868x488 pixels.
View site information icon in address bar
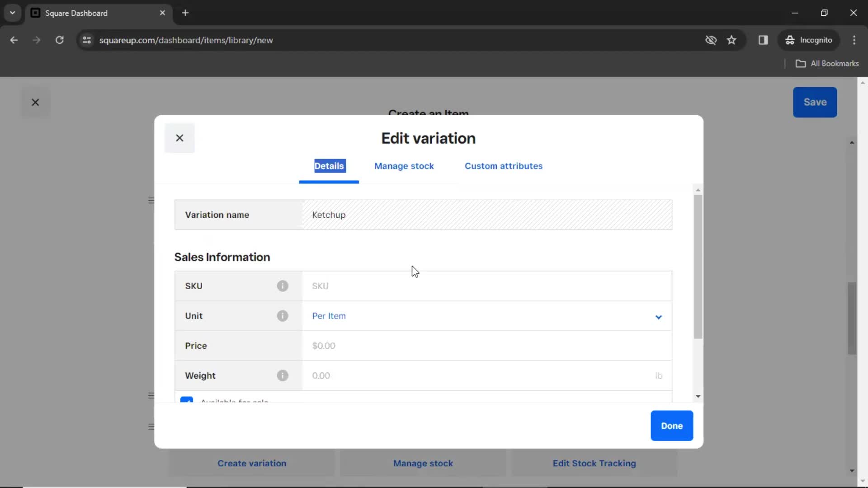(x=87, y=40)
